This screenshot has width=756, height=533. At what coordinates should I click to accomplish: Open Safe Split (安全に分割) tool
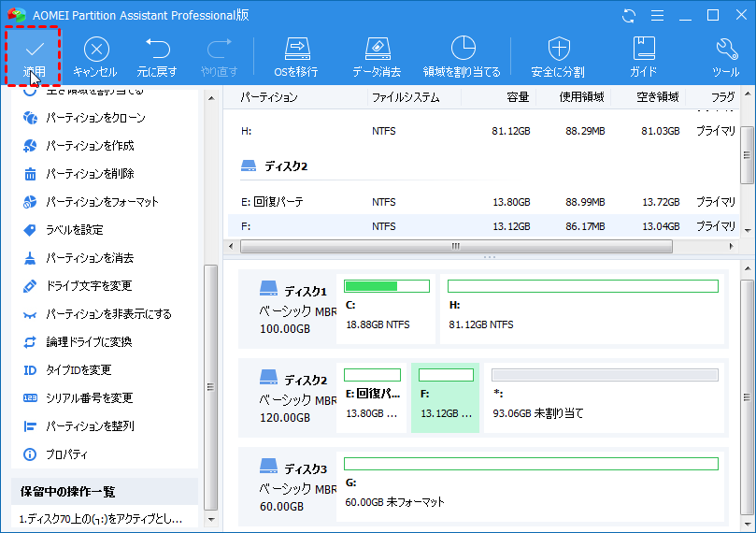coord(558,57)
